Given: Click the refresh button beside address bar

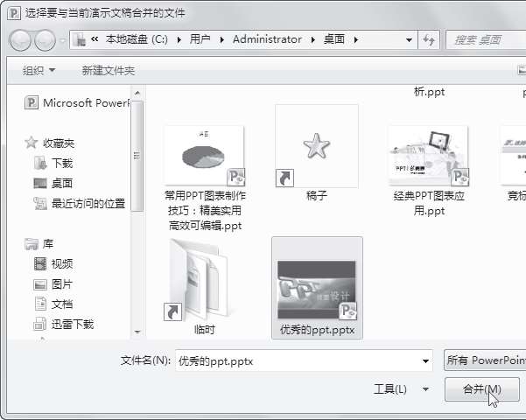Looking at the screenshot, I should tap(429, 39).
